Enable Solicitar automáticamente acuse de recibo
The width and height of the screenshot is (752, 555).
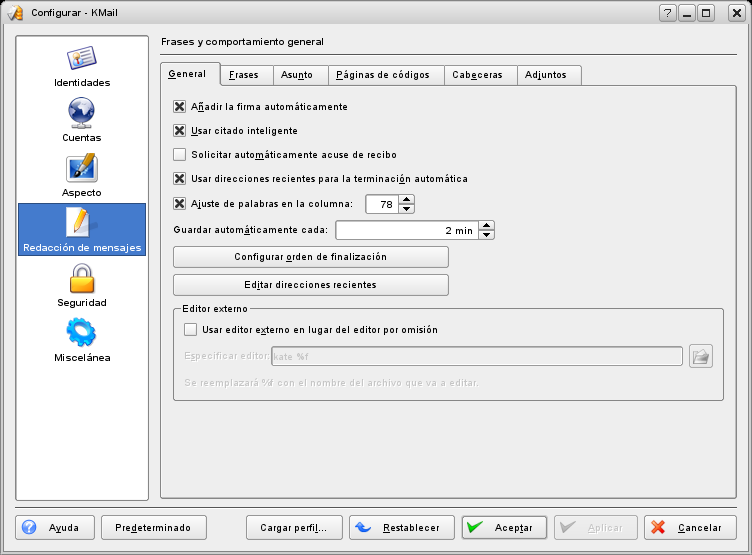coord(180,155)
